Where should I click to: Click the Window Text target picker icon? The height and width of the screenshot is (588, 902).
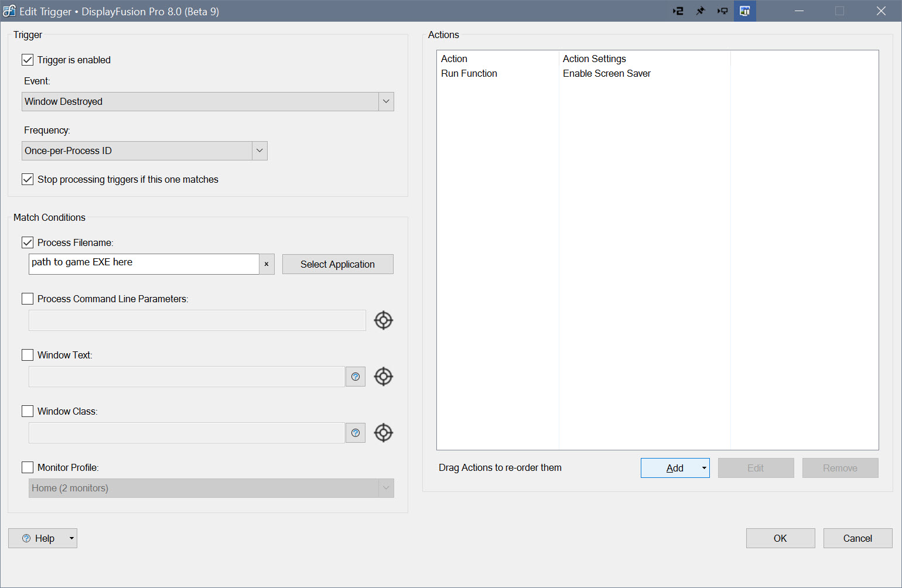[x=383, y=377]
